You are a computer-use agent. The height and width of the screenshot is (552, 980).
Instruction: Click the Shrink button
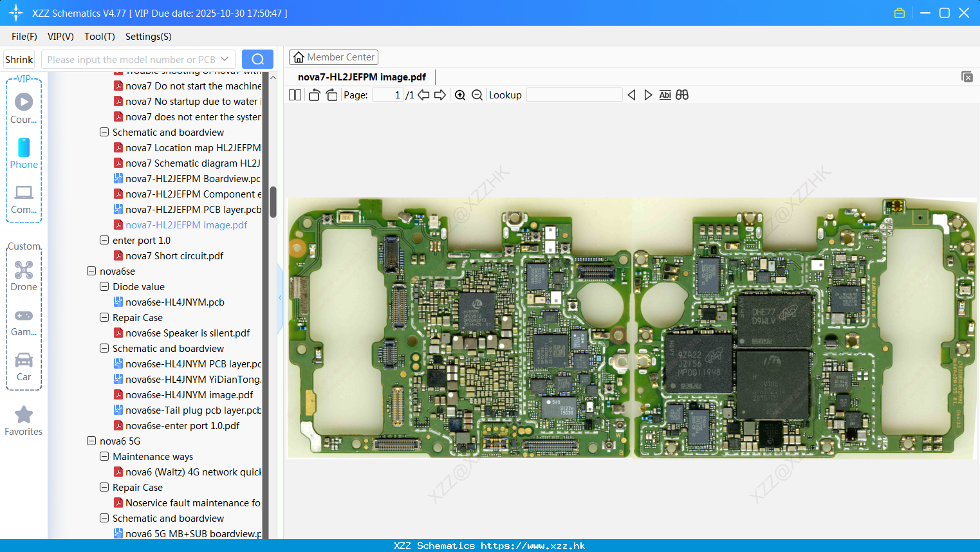[19, 59]
